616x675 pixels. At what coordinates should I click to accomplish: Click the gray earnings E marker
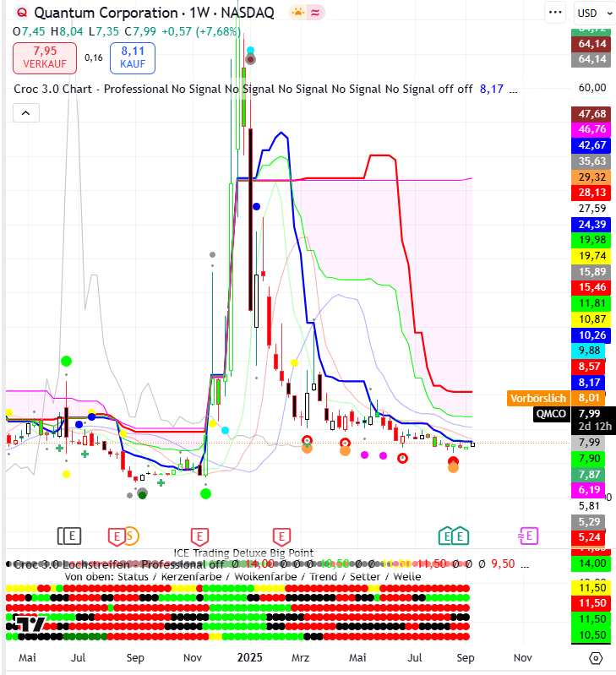click(x=72, y=535)
